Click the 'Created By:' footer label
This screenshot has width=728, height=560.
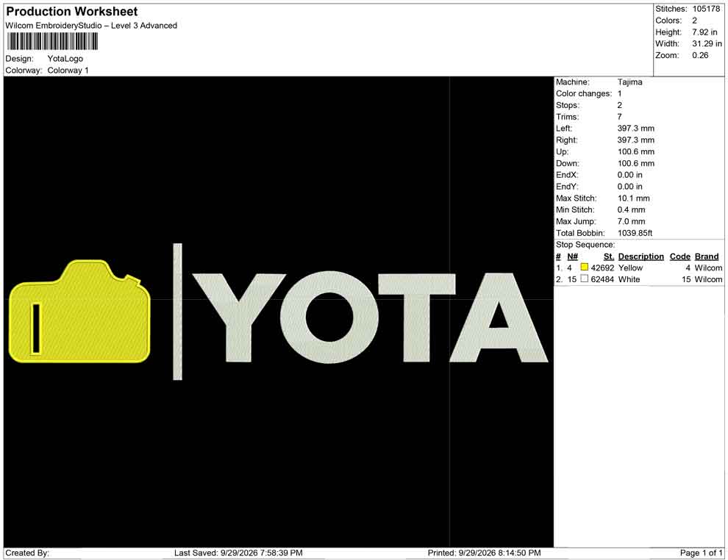[x=27, y=553]
